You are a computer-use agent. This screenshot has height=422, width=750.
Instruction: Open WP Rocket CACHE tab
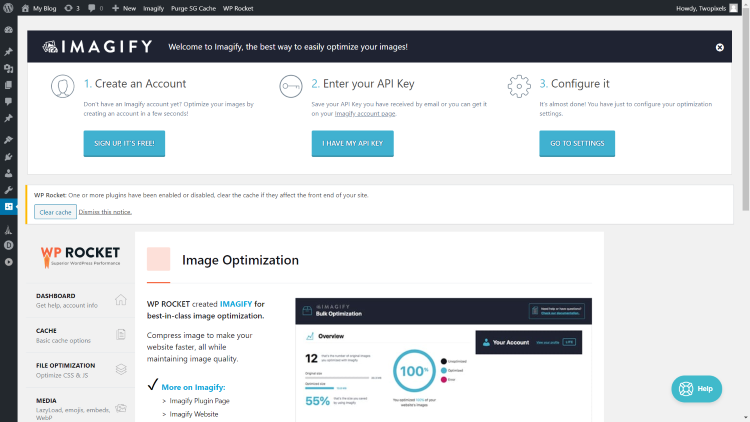pos(80,335)
